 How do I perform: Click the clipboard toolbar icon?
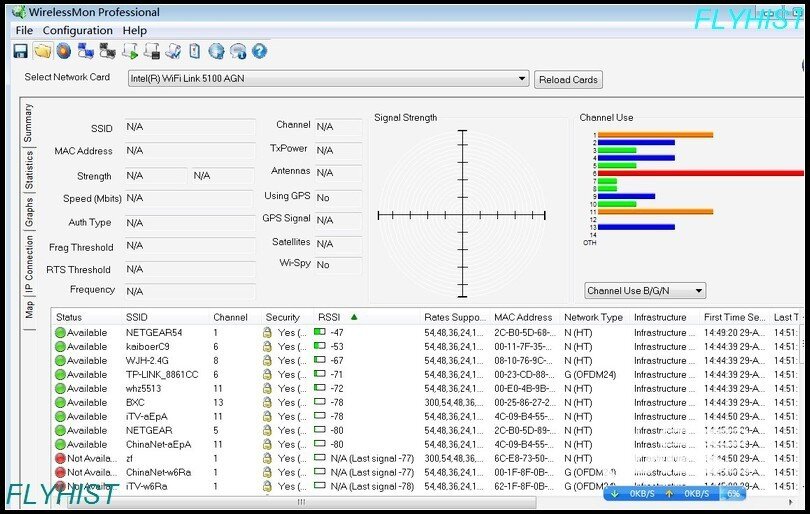point(195,51)
